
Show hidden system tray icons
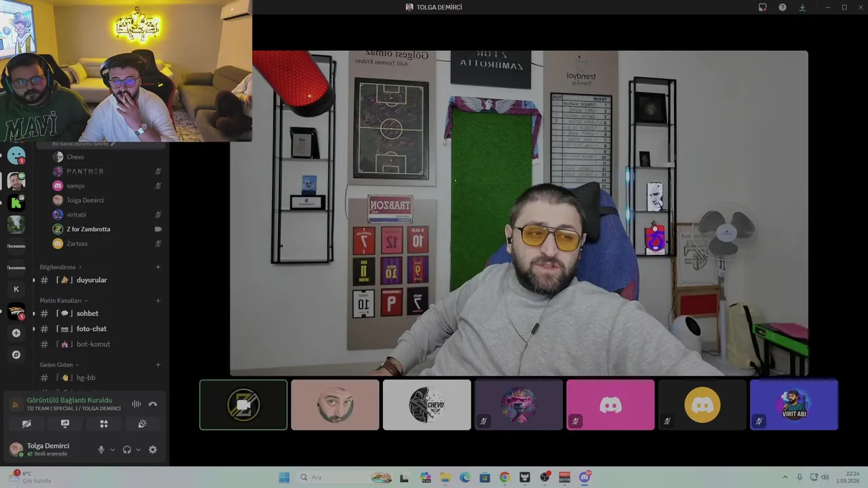785,477
